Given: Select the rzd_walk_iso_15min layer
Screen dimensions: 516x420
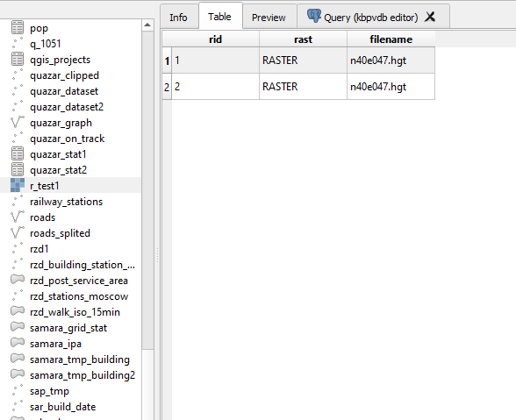Looking at the screenshot, I should 75,312.
